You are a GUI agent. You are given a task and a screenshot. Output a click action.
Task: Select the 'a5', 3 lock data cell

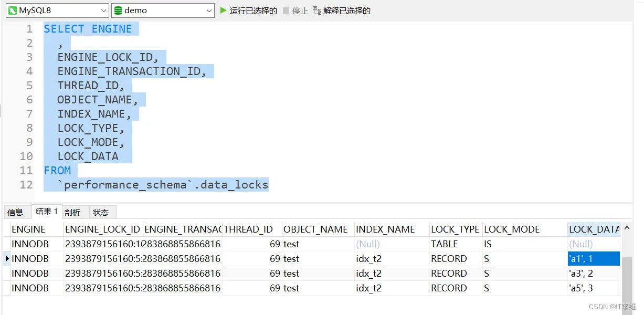point(594,288)
